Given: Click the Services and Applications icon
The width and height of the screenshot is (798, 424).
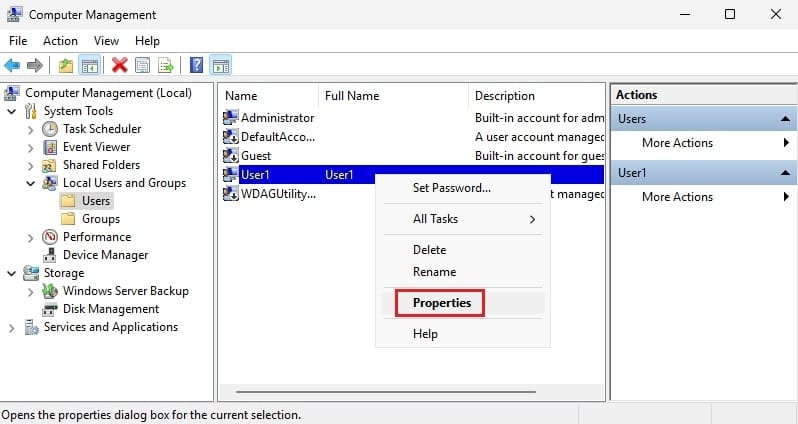Looking at the screenshot, I should tap(31, 327).
